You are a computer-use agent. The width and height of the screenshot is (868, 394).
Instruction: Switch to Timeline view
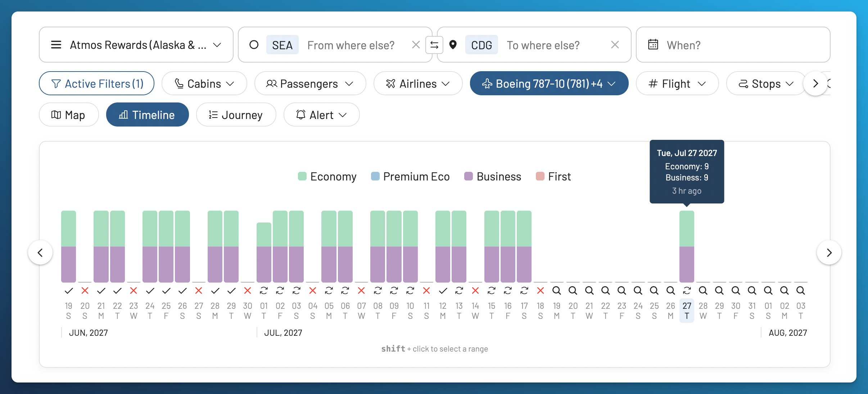coord(148,115)
